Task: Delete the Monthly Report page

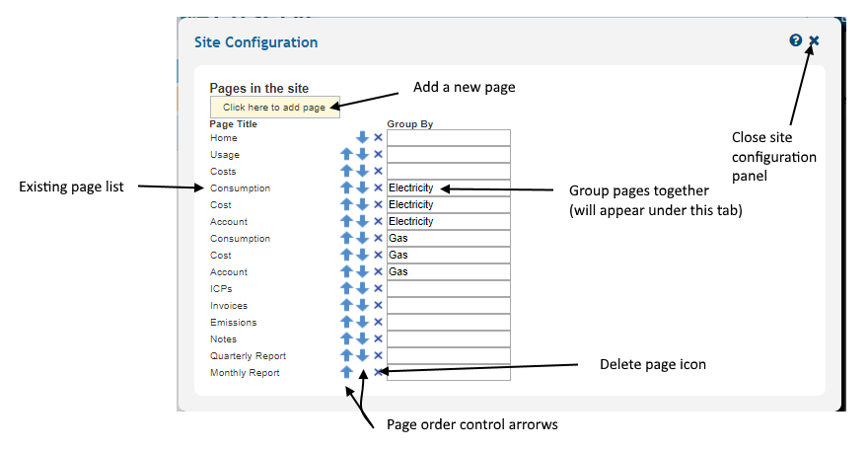Action: click(x=378, y=373)
